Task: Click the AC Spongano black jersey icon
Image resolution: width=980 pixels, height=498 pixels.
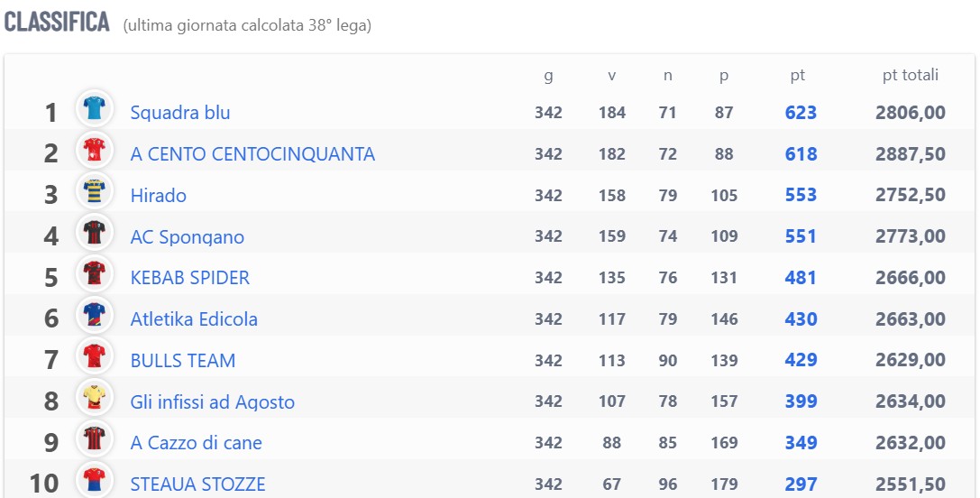Action: (95, 232)
